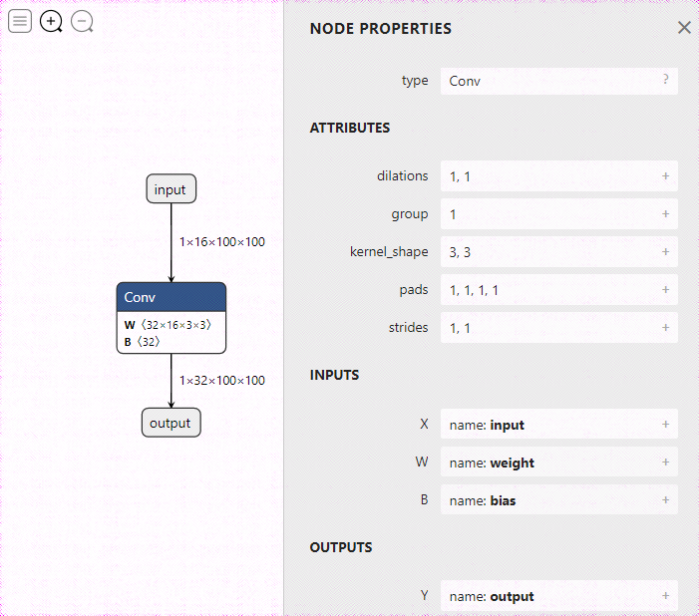Expand the pads attribute details
This screenshot has width=699, height=616.
point(665,289)
